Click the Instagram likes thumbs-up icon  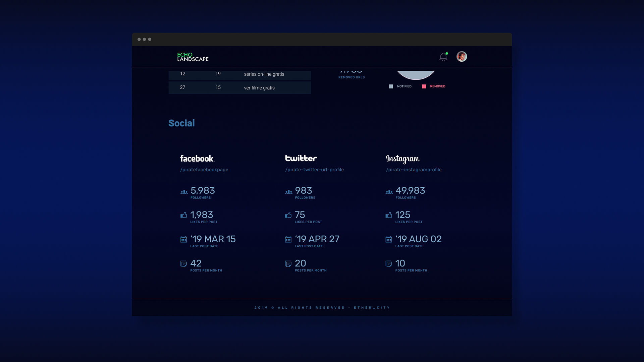point(389,215)
